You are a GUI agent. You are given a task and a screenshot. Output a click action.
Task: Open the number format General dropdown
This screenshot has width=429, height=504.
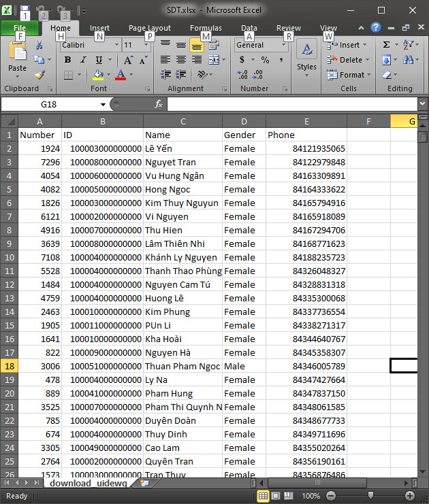tap(283, 45)
